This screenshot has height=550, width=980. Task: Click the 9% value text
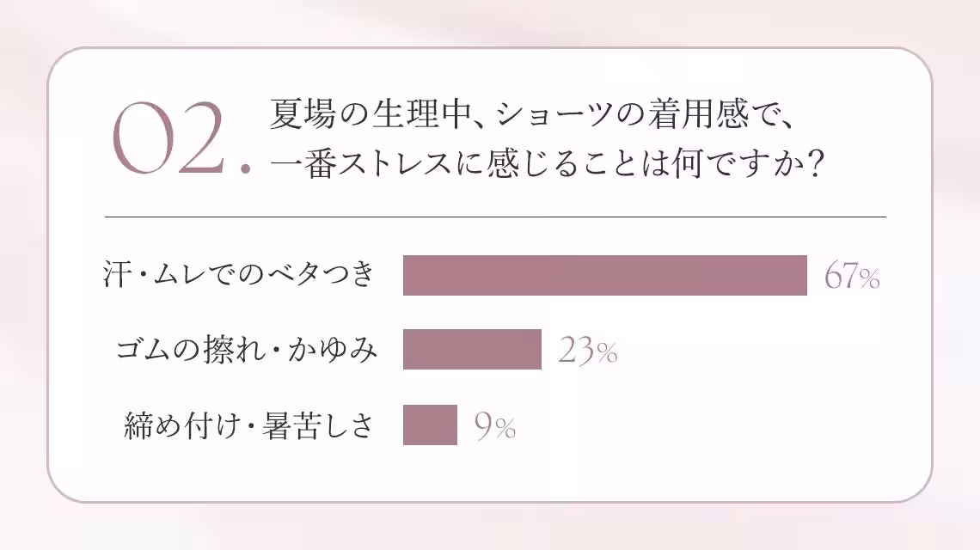click(494, 426)
